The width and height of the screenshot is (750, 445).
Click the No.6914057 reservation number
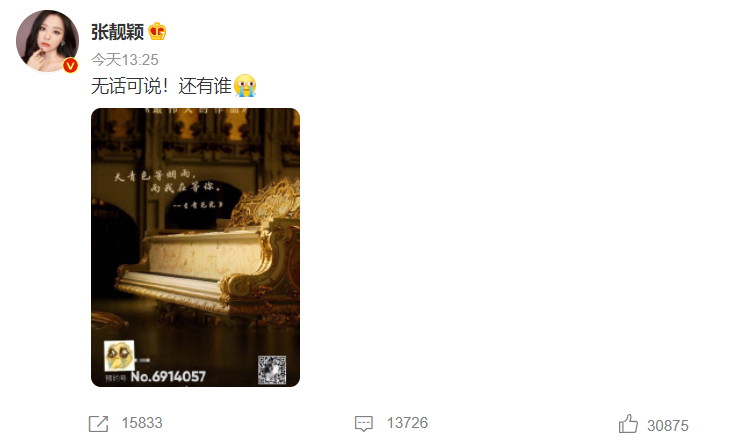pyautogui.click(x=168, y=377)
